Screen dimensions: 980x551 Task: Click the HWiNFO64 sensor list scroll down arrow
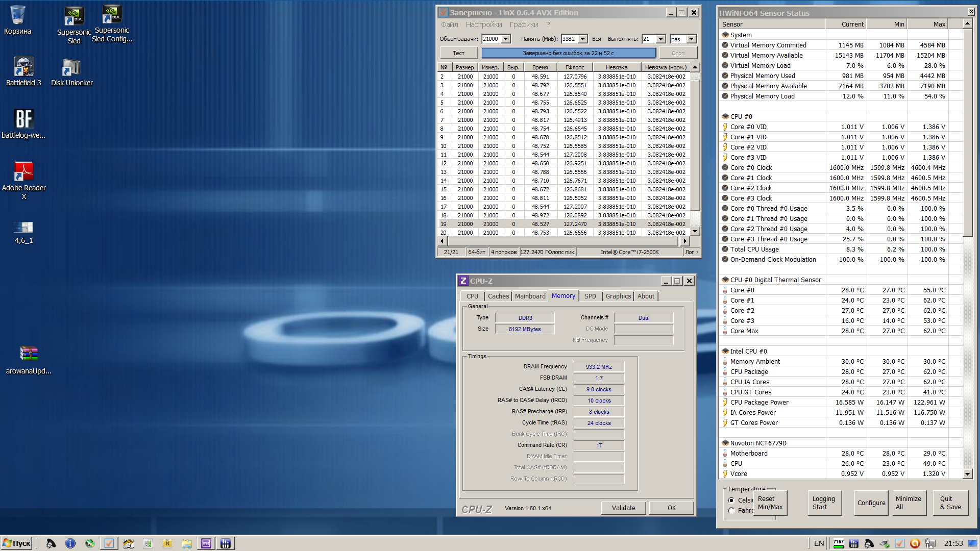[x=967, y=474]
